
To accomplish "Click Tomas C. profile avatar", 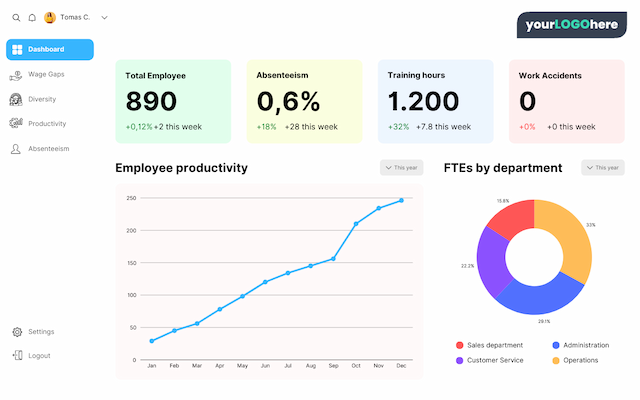I will point(50,17).
